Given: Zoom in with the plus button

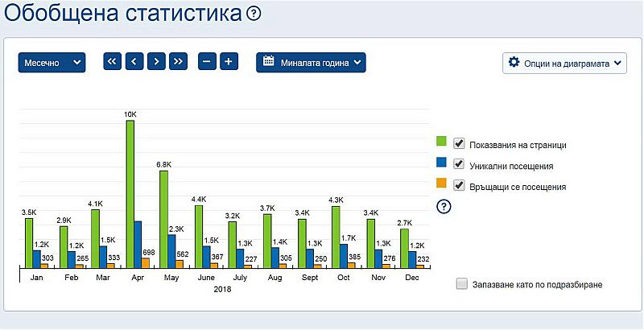Looking at the screenshot, I should pyautogui.click(x=229, y=61).
